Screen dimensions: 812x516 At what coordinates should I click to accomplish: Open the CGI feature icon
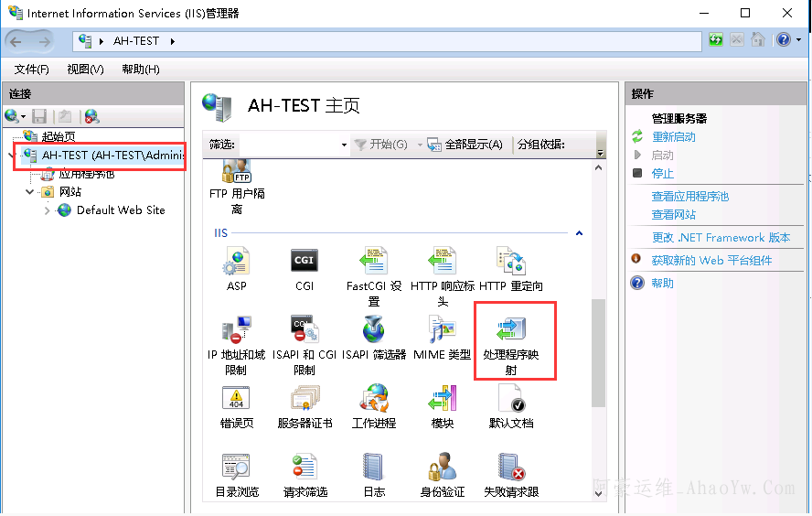304,262
